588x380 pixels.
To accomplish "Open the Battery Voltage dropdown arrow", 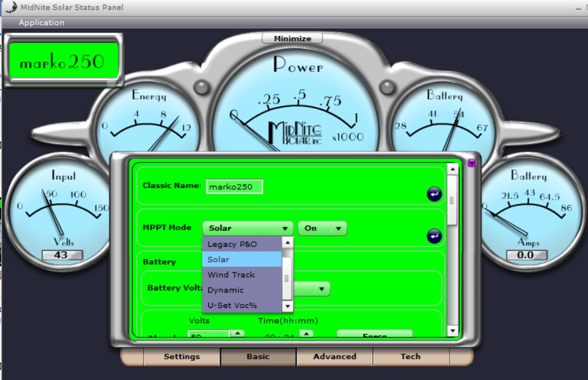I will [x=322, y=289].
